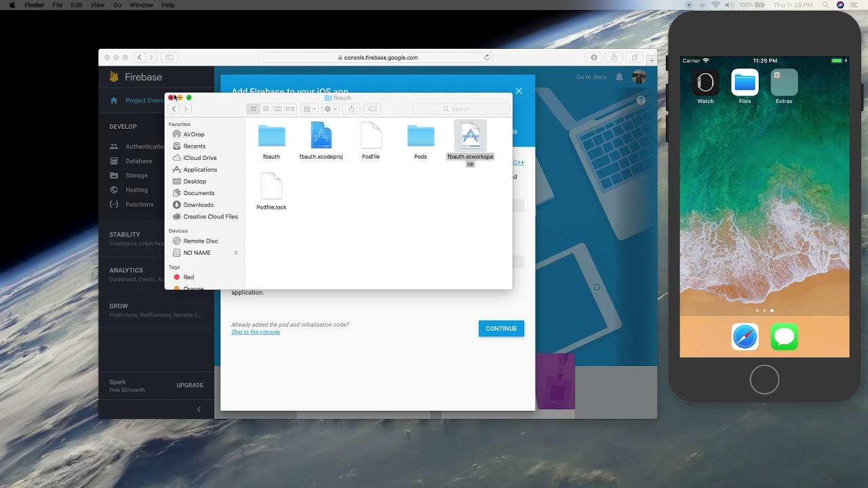
Task: Click Finder share toolbar button
Action: (x=351, y=108)
